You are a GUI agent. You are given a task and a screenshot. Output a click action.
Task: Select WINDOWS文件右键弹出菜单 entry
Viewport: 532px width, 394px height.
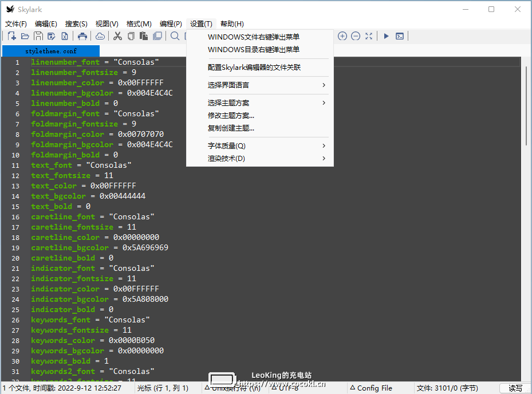coord(260,37)
